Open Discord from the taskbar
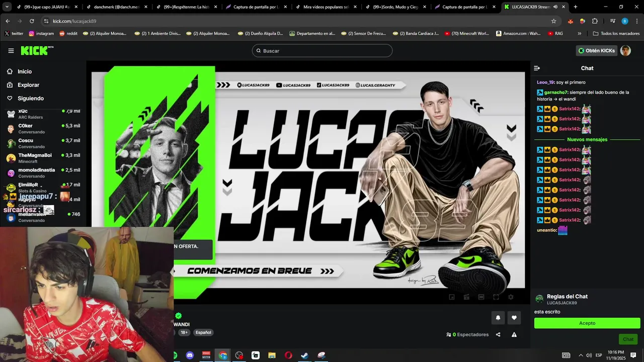The width and height of the screenshot is (644, 362). coord(190,355)
